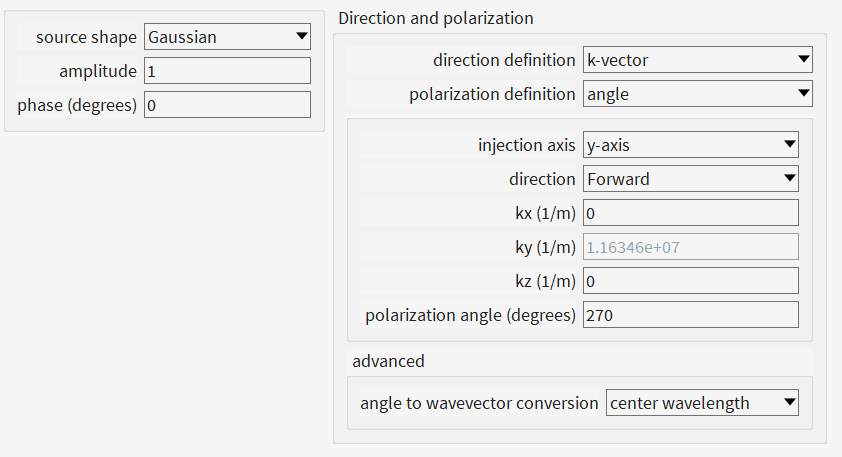Click the source shape text label

pos(86,37)
